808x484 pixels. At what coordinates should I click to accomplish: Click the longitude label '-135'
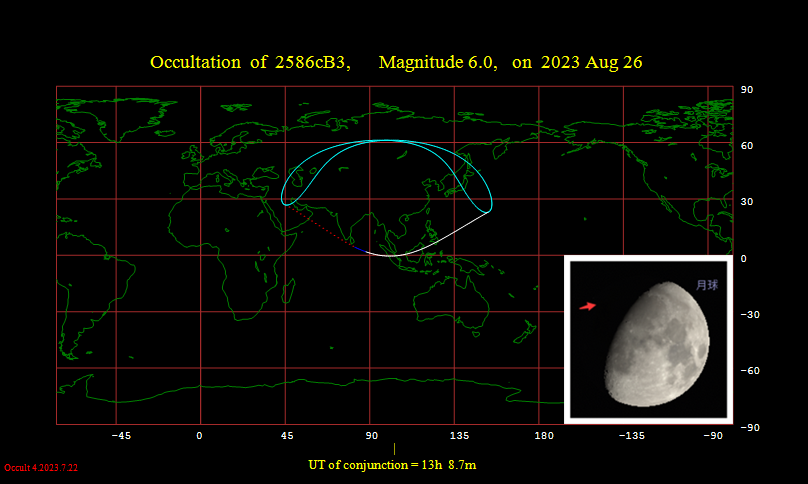pyautogui.click(x=632, y=436)
